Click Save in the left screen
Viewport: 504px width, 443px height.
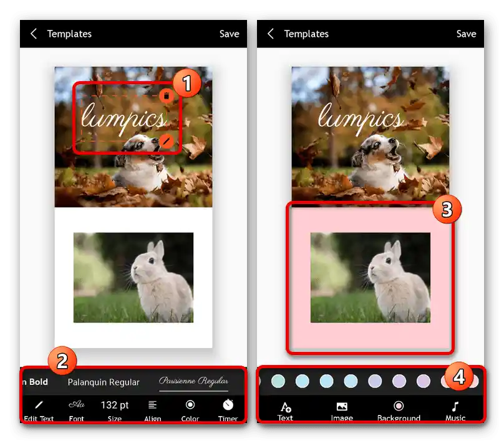tap(229, 34)
